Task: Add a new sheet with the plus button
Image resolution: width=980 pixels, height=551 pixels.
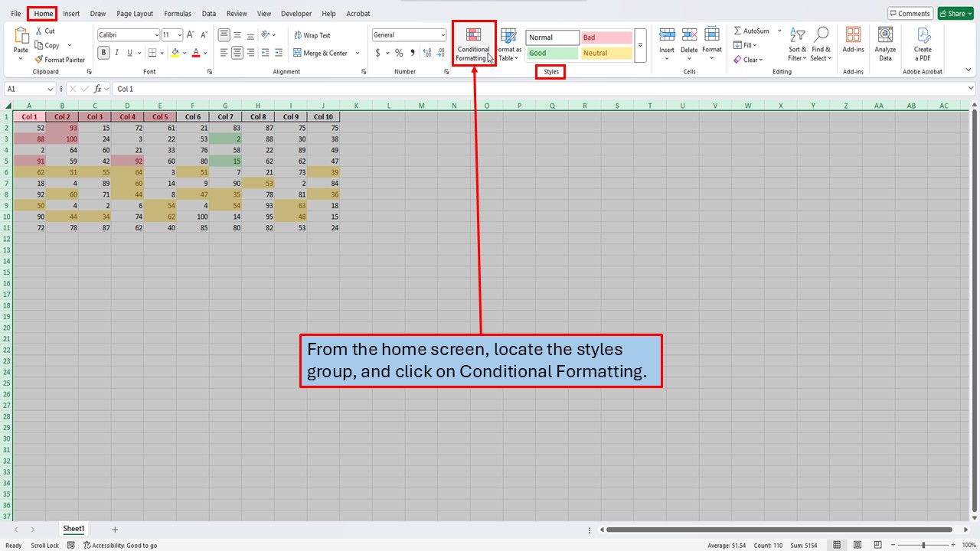Action: click(x=115, y=529)
